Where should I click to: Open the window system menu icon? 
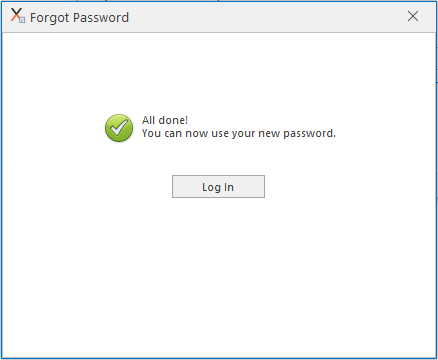coord(18,16)
